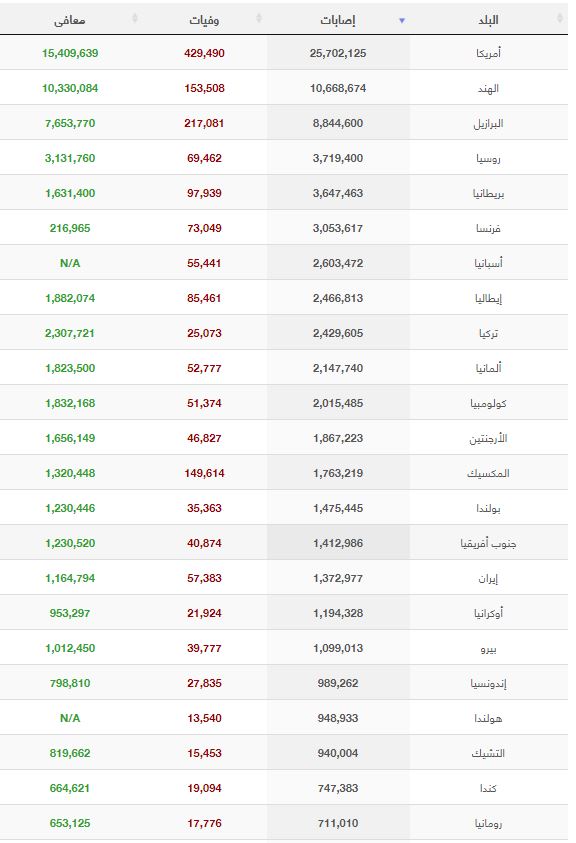
Task: Click the وفيات column header text
Action: 204,20
